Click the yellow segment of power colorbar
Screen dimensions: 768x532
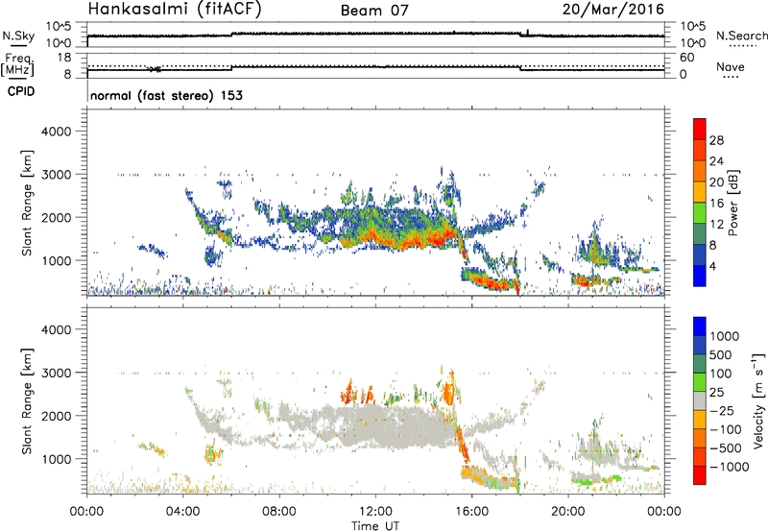point(700,192)
